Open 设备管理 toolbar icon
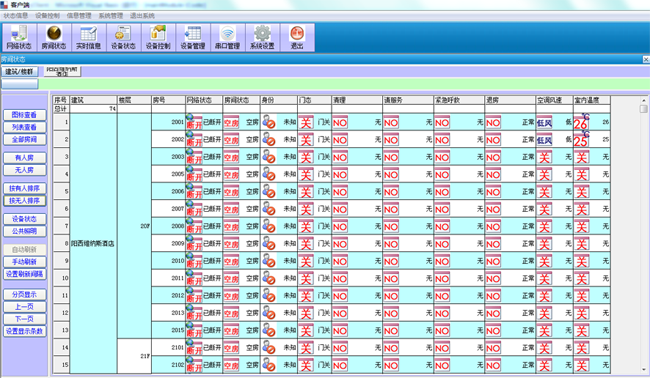The image size is (650, 378). point(193,38)
